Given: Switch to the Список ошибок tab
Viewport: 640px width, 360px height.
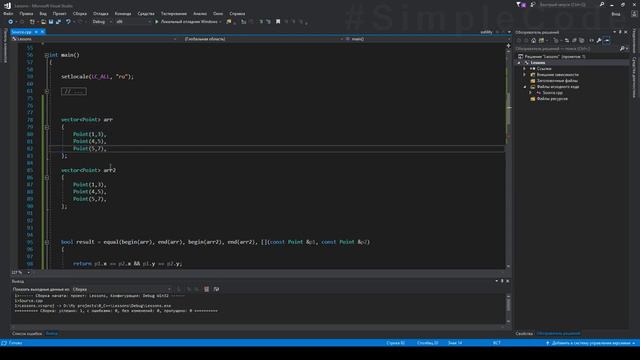Looking at the screenshot, I should pyautogui.click(x=27, y=333).
